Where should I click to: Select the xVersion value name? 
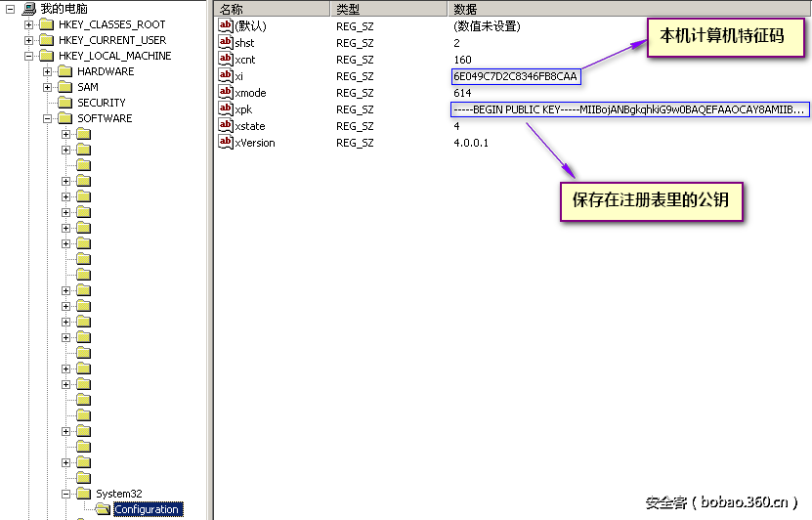click(255, 143)
